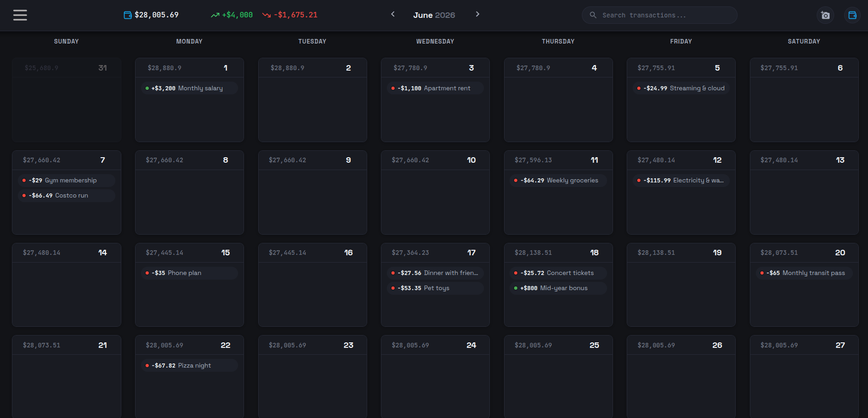
Task: Open the Monthly transit pass transaction
Action: 804,273
